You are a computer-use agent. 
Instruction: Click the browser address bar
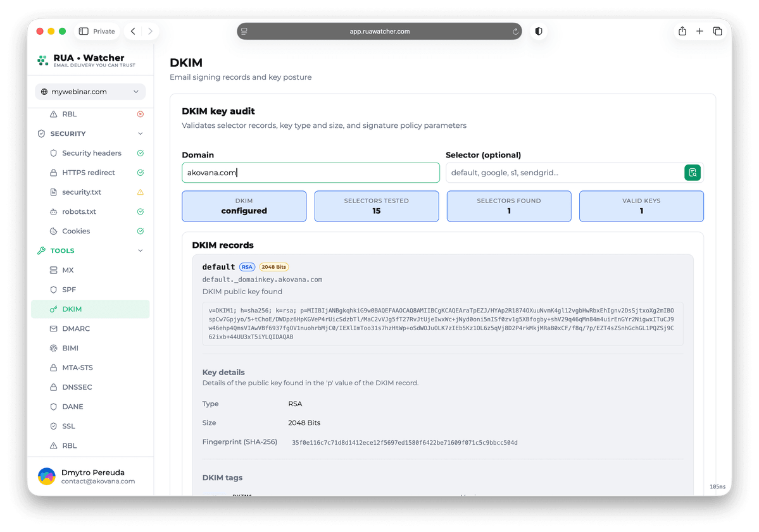coord(380,32)
